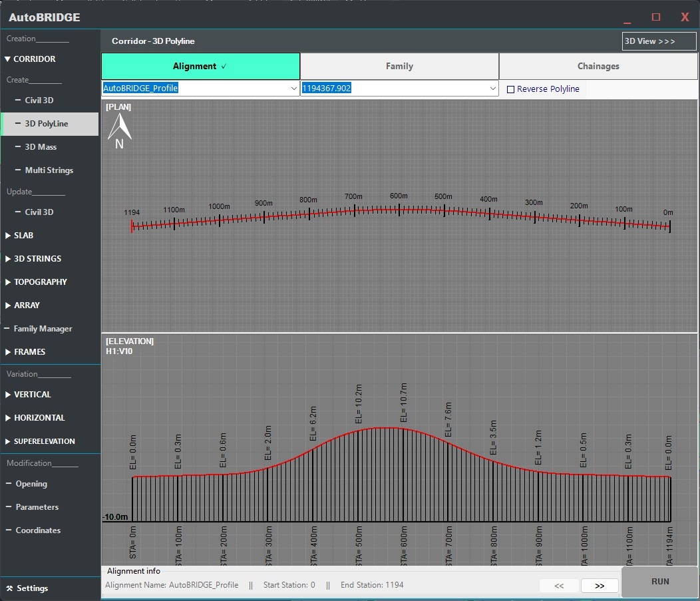The height and width of the screenshot is (601, 700).
Task: Select the Alignment tab
Action: [x=200, y=67]
